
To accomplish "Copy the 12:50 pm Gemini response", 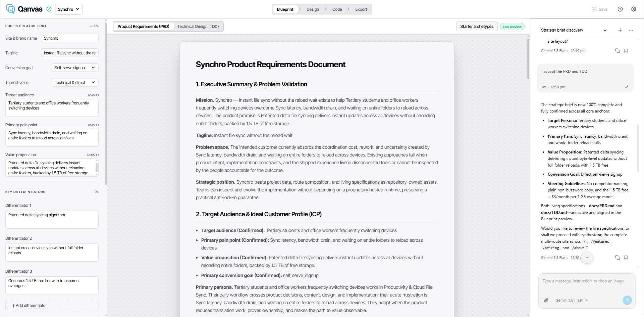I will click(x=618, y=258).
